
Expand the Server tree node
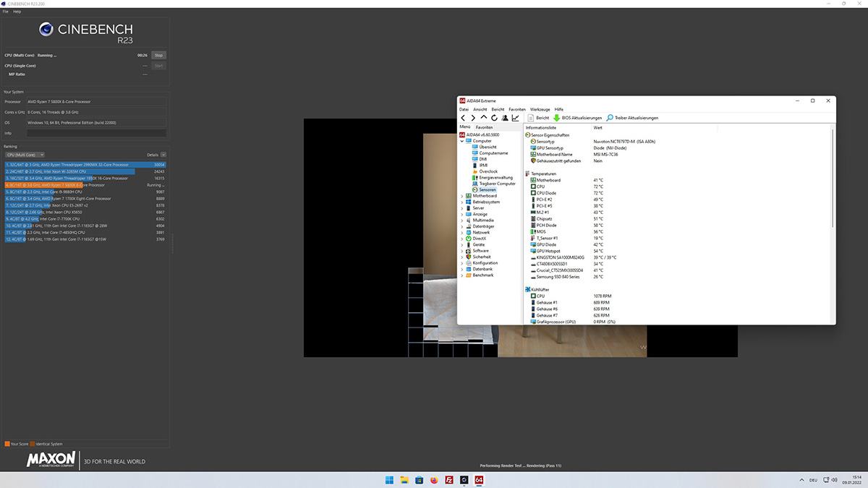point(462,208)
